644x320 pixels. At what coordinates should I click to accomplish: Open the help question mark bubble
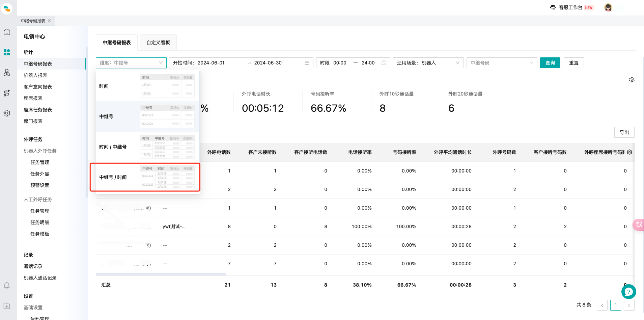[x=629, y=292]
